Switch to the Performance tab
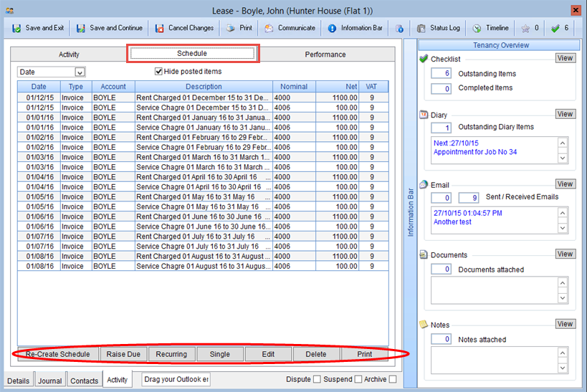 point(325,54)
